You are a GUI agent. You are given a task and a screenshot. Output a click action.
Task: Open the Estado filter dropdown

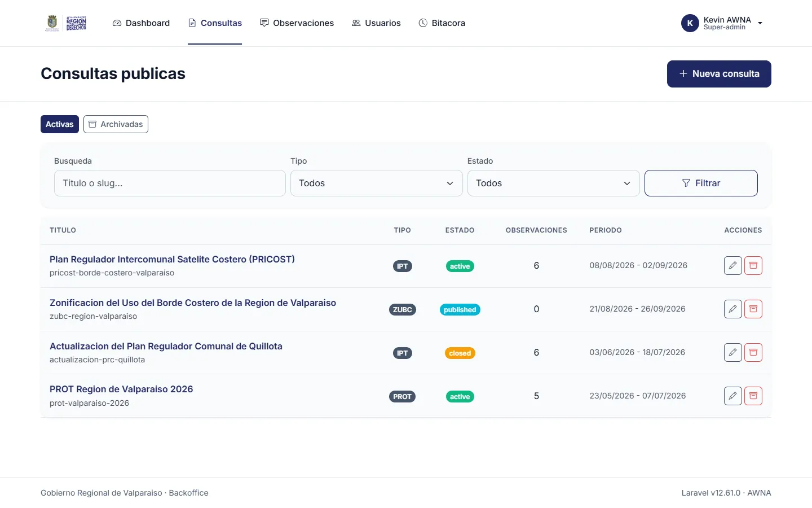(x=554, y=183)
